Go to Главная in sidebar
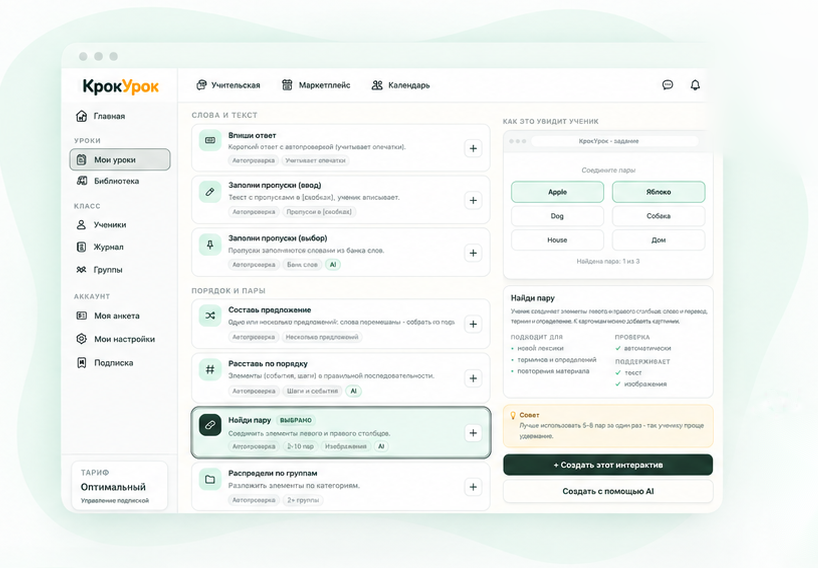This screenshot has width=818, height=568. 101,116
